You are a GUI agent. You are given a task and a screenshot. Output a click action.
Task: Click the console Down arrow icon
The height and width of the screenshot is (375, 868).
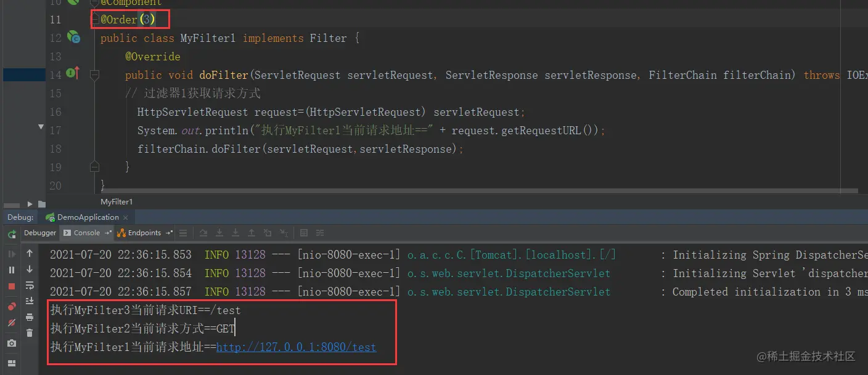pos(30,270)
